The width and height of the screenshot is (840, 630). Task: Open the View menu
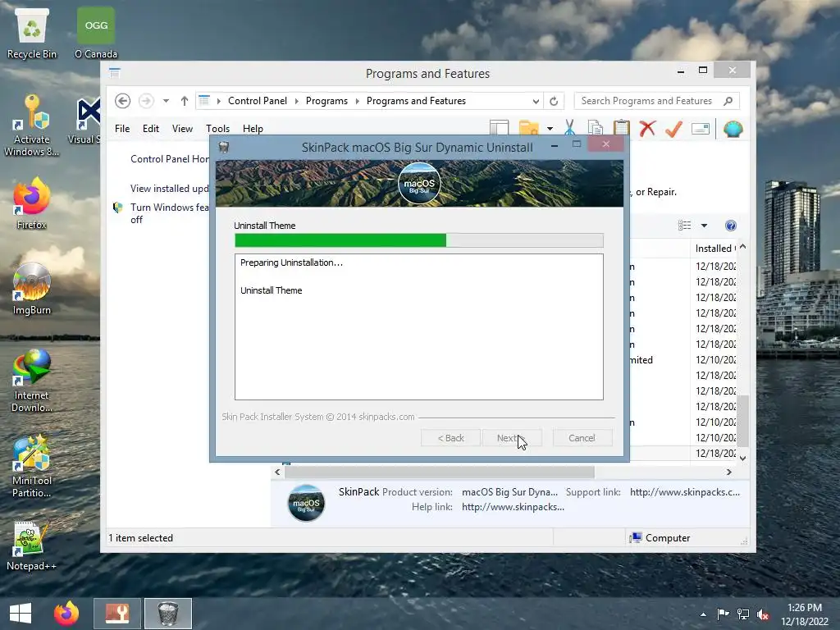pyautogui.click(x=182, y=129)
